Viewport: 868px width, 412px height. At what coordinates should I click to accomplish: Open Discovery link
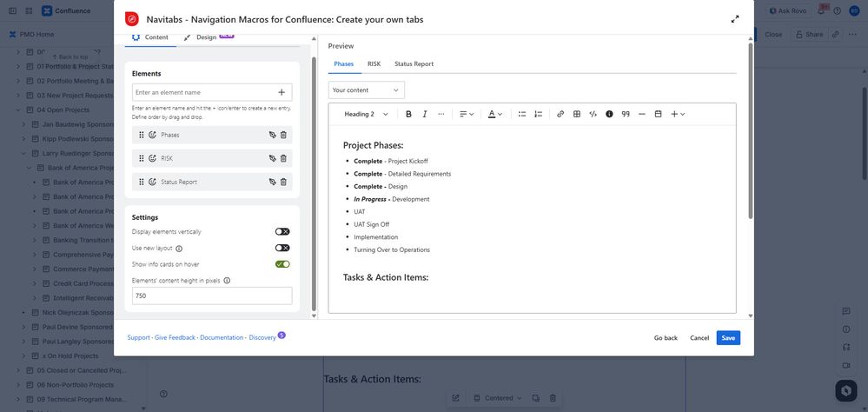tap(262, 337)
